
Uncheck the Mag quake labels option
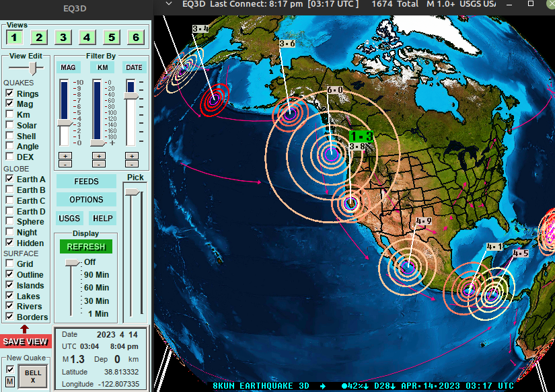coord(9,104)
